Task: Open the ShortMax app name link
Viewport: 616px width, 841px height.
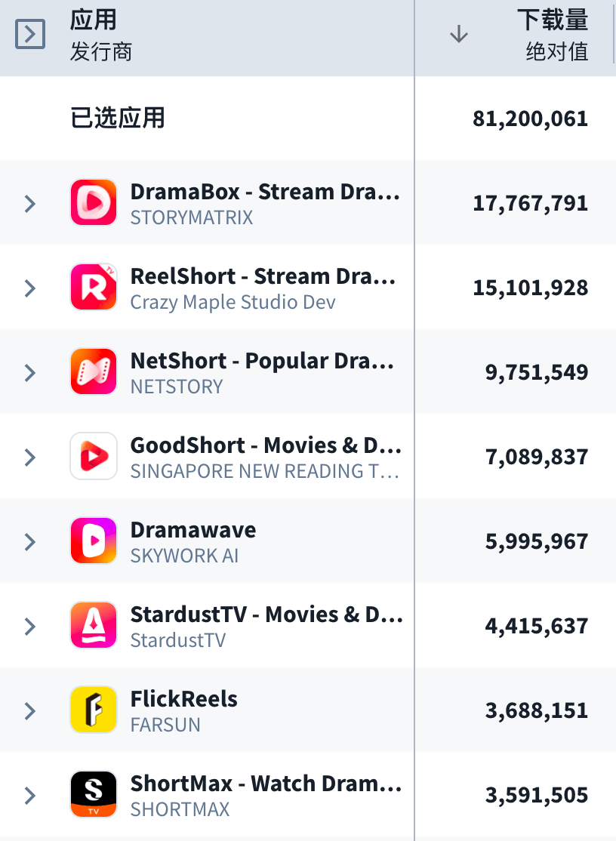Action: click(x=266, y=784)
